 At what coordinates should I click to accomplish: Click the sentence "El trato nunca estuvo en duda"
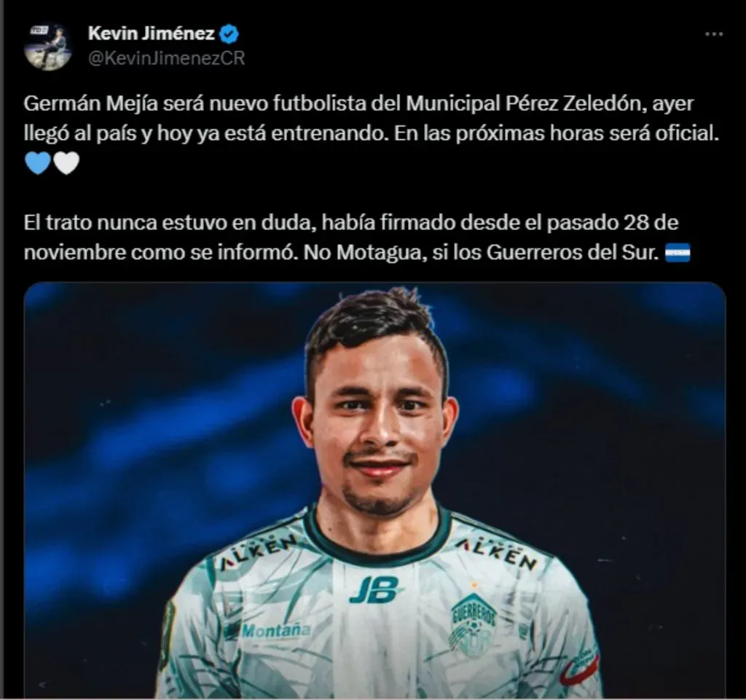[170, 223]
